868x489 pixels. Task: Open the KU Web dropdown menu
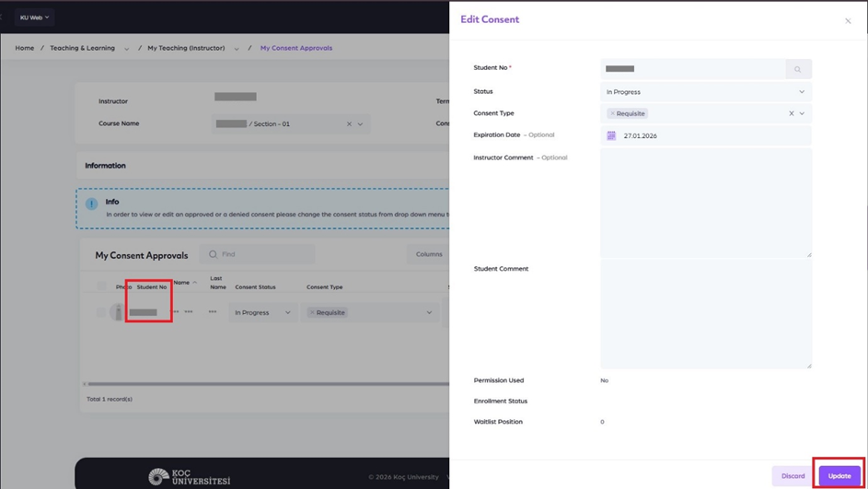pyautogui.click(x=35, y=17)
